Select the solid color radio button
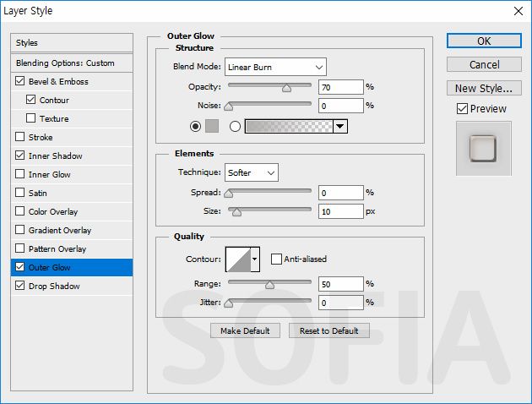532x404 pixels. tap(195, 126)
